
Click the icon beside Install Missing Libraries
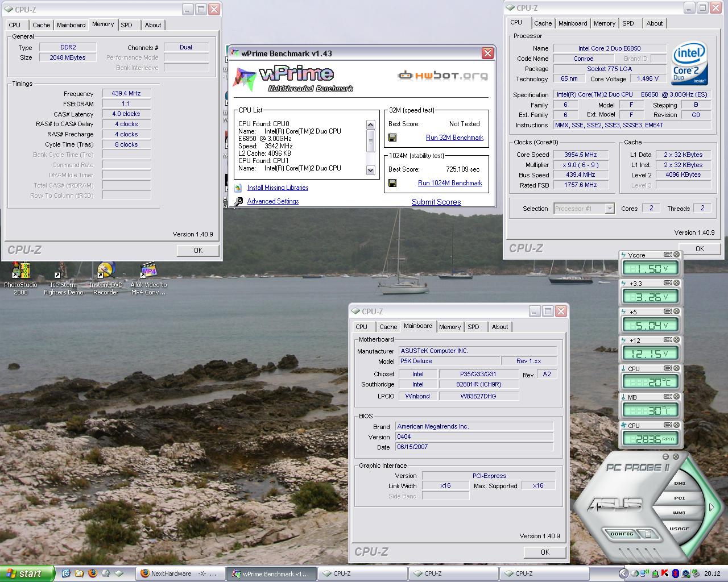tap(238, 188)
